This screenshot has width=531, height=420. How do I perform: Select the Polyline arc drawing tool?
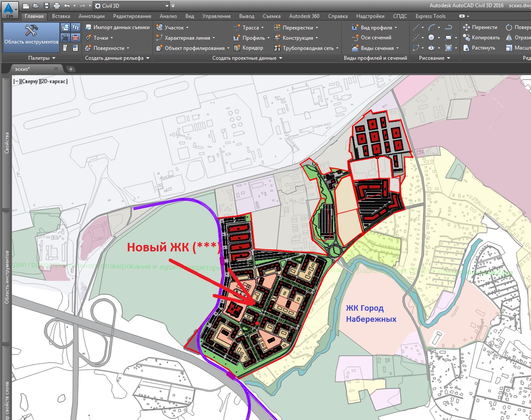[x=431, y=27]
